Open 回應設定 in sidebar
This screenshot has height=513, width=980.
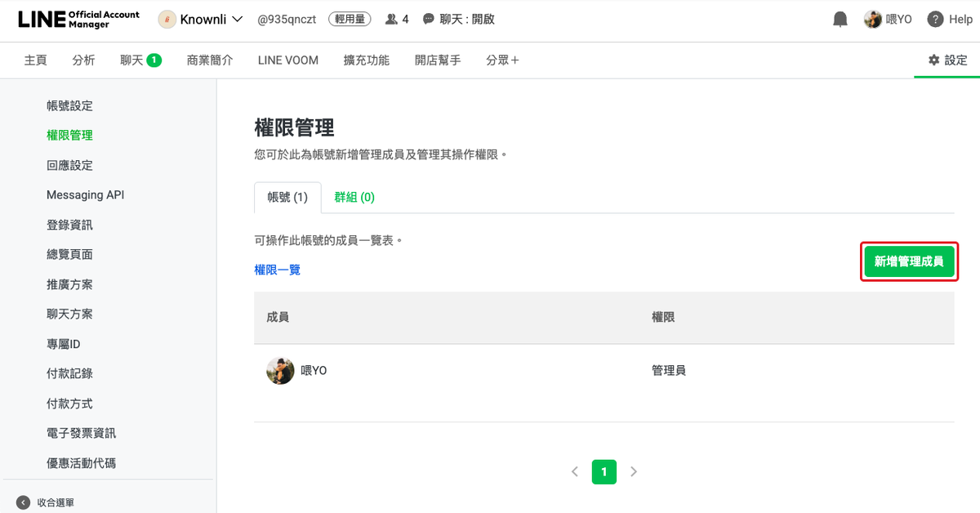[x=69, y=166]
